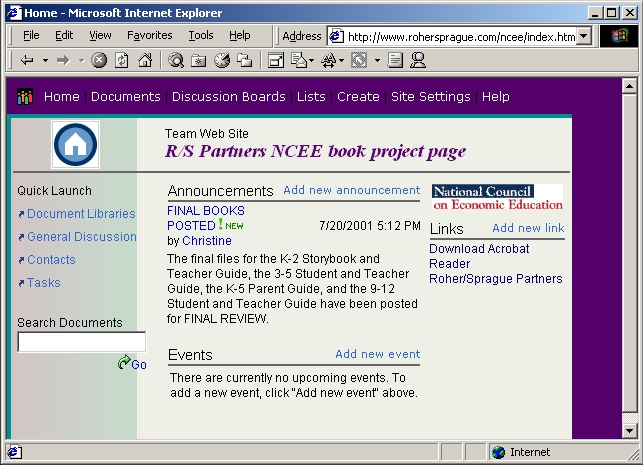This screenshot has width=643, height=465.
Task: Click scrollbar up arrow
Action: 629,87
